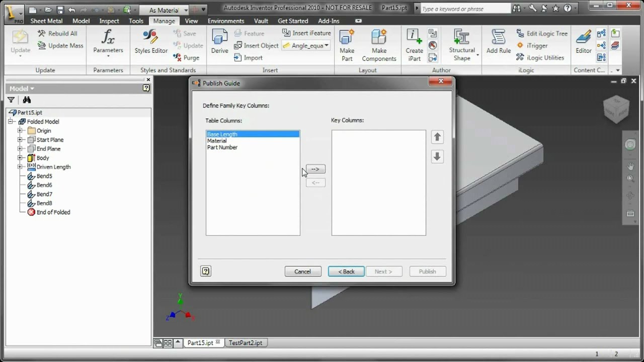The image size is (644, 362).
Task: Click the wrench icon in the title bar
Action: point(533,9)
